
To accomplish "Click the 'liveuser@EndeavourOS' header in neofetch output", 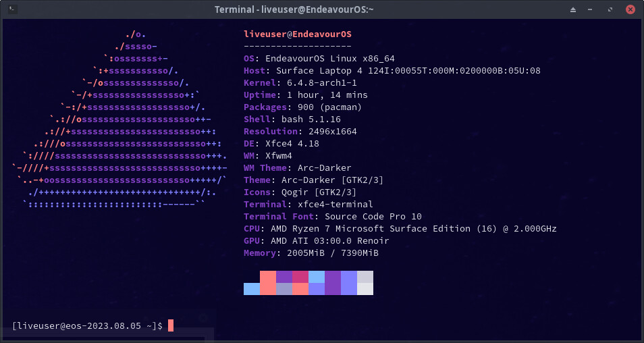I will tap(298, 34).
